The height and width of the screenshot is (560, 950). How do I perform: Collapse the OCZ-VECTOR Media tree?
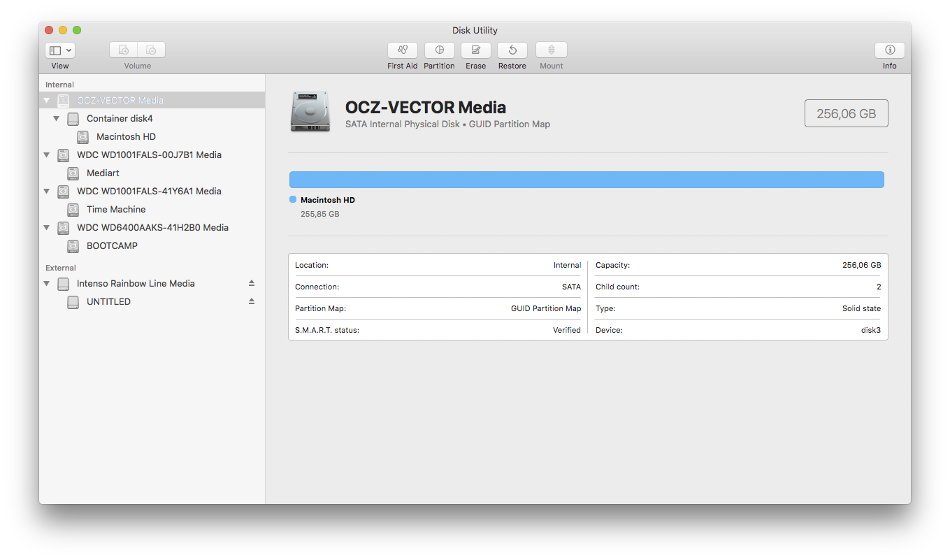pyautogui.click(x=47, y=101)
